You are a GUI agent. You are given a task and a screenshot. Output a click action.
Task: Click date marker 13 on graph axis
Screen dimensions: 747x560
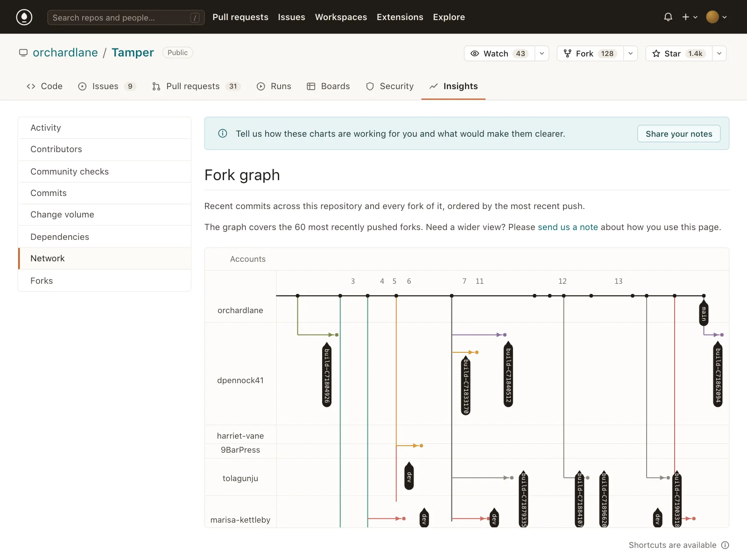pos(619,281)
